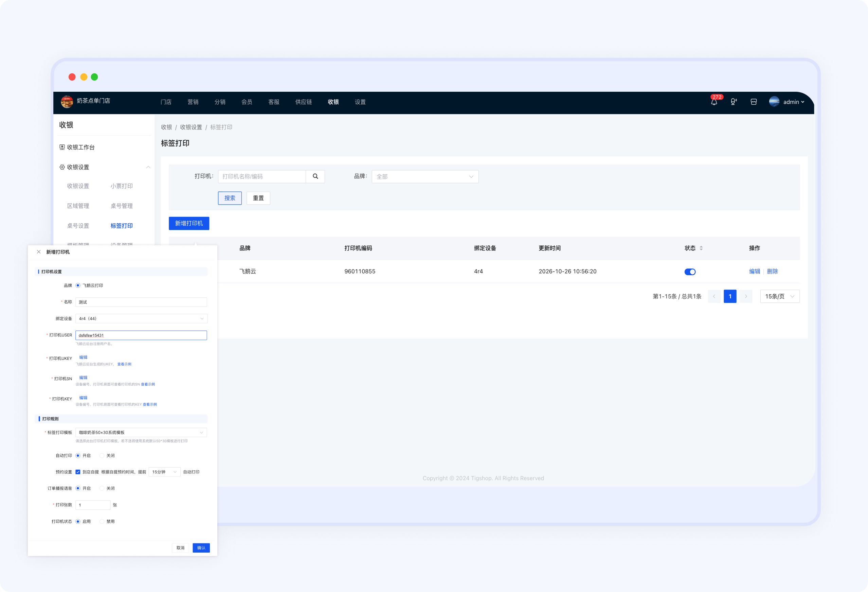The image size is (868, 592).
Task: Focus the 打印机名称/编码 search field
Action: (x=262, y=176)
